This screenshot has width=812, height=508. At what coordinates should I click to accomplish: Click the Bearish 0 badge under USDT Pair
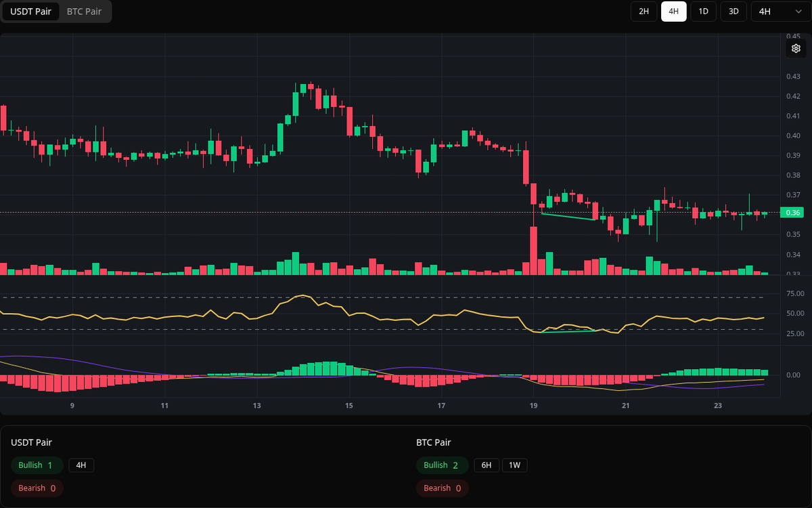[37, 488]
